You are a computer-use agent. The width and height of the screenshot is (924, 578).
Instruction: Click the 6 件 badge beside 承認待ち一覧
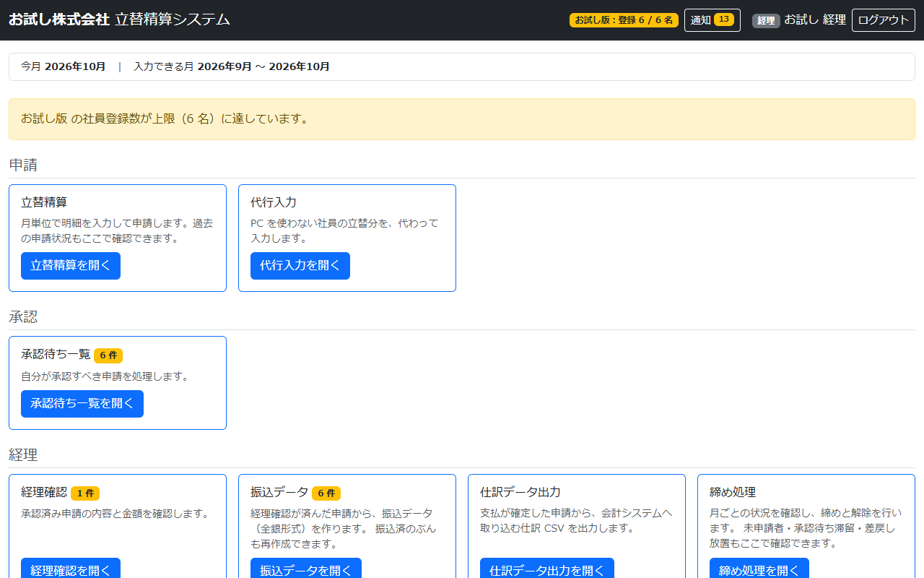(x=108, y=355)
